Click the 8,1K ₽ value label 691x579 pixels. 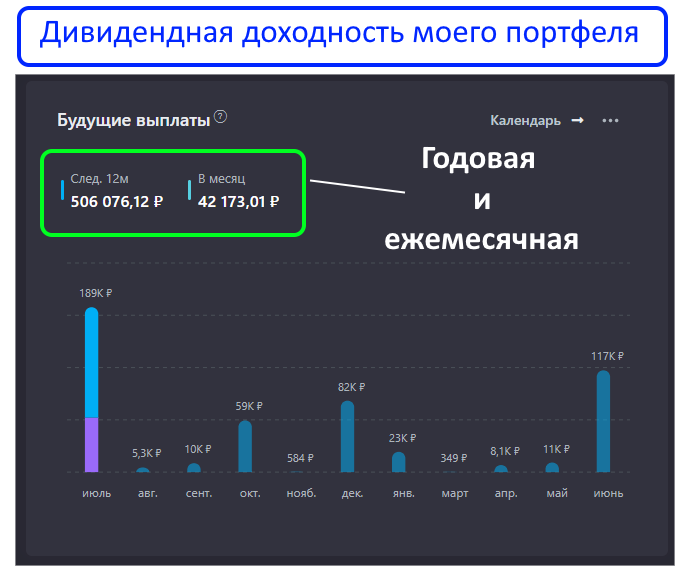click(505, 451)
